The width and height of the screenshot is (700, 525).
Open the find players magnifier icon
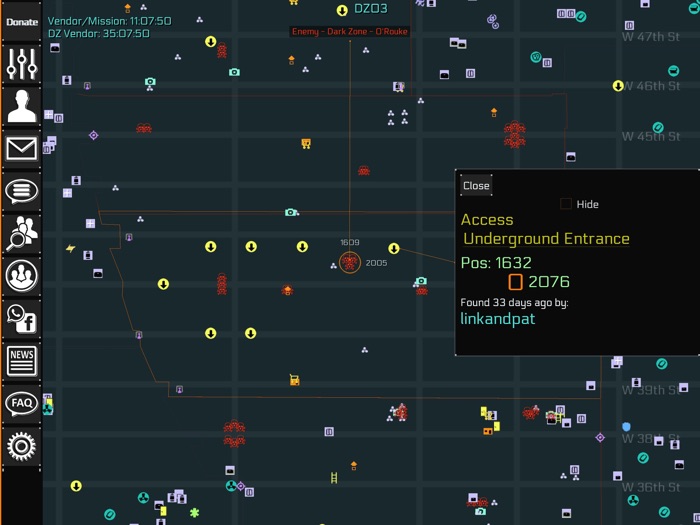tap(21, 233)
